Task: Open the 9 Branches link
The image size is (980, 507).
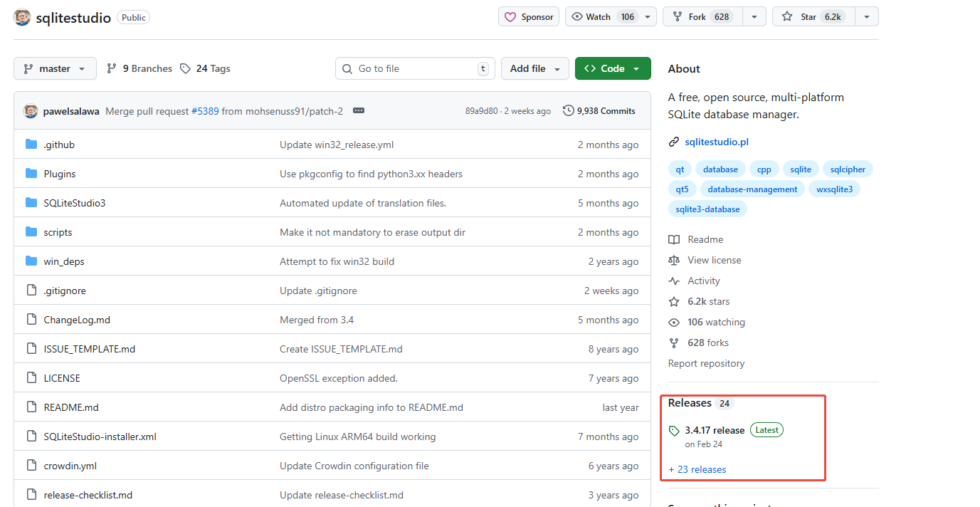Action: tap(139, 68)
